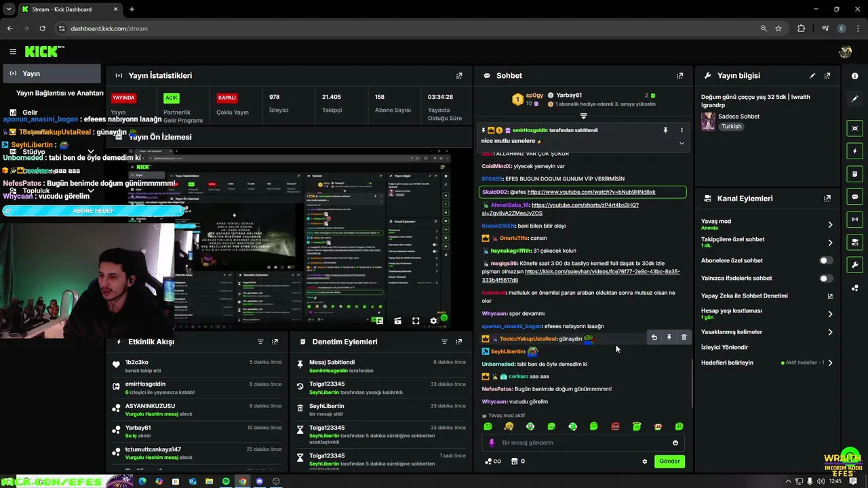Open preview player settings gear
The height and width of the screenshot is (488, 868).
pos(433,321)
